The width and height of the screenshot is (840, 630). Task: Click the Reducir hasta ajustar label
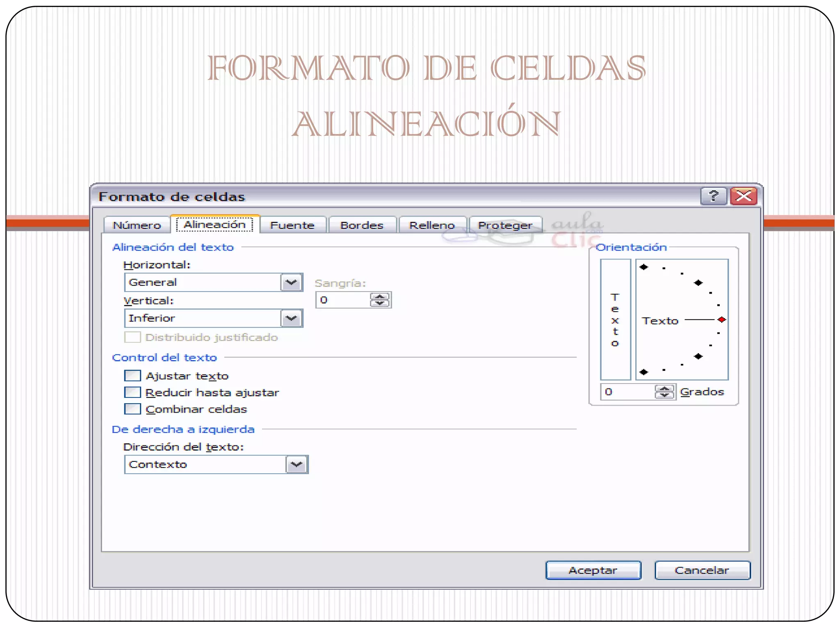pyautogui.click(x=212, y=393)
